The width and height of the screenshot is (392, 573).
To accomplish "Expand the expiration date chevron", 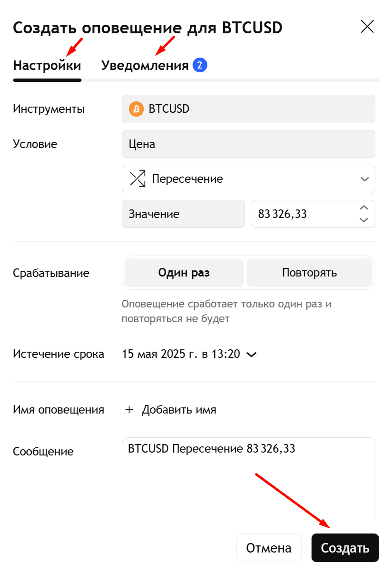I will pos(251,355).
